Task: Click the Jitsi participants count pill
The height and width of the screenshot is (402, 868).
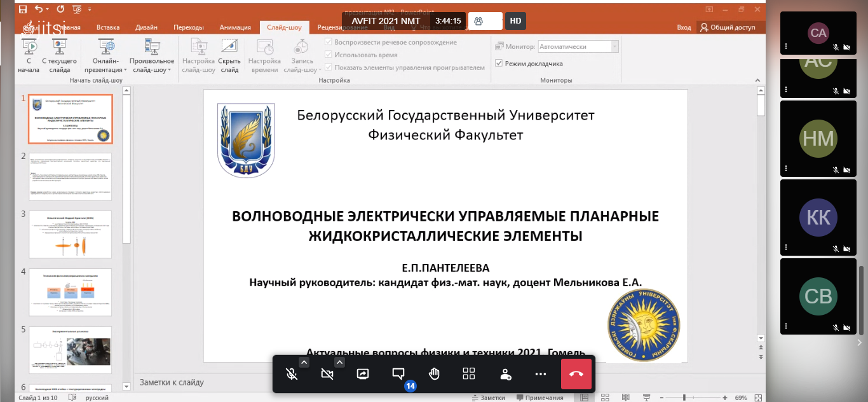Action: (x=485, y=21)
